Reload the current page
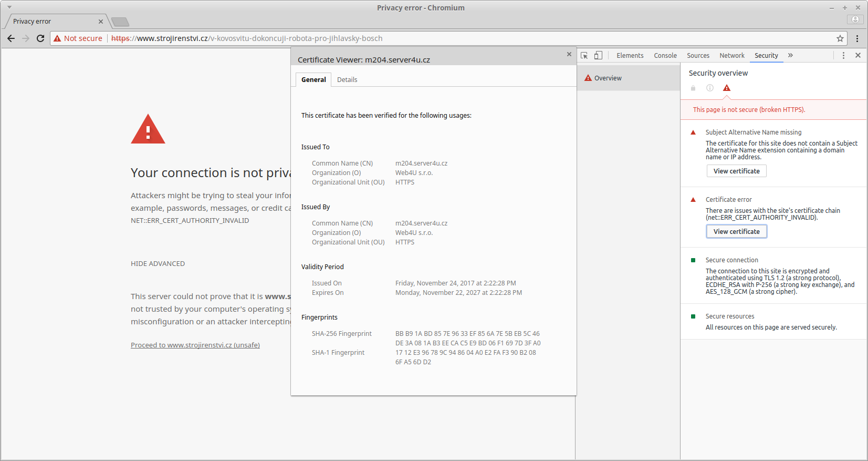The image size is (868, 461). 40,38
